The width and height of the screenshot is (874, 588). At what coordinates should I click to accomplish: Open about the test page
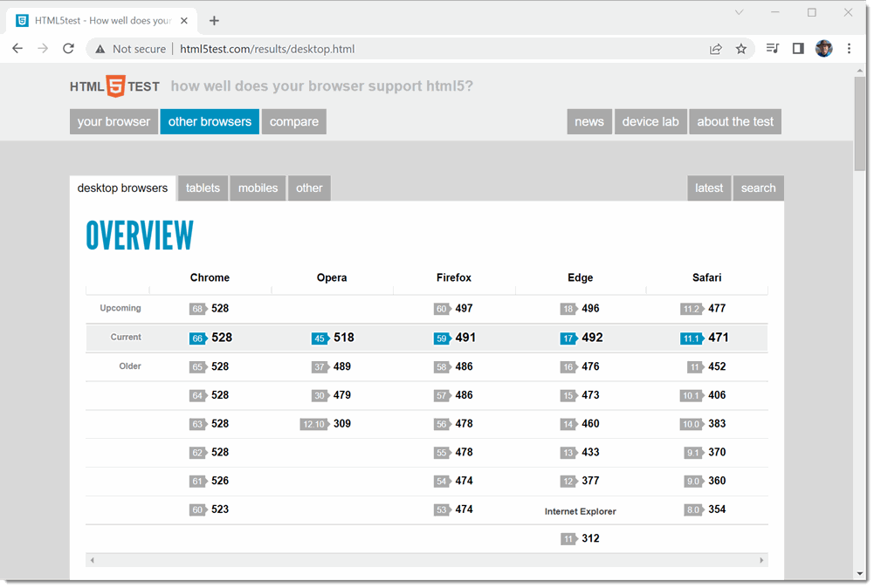click(735, 121)
